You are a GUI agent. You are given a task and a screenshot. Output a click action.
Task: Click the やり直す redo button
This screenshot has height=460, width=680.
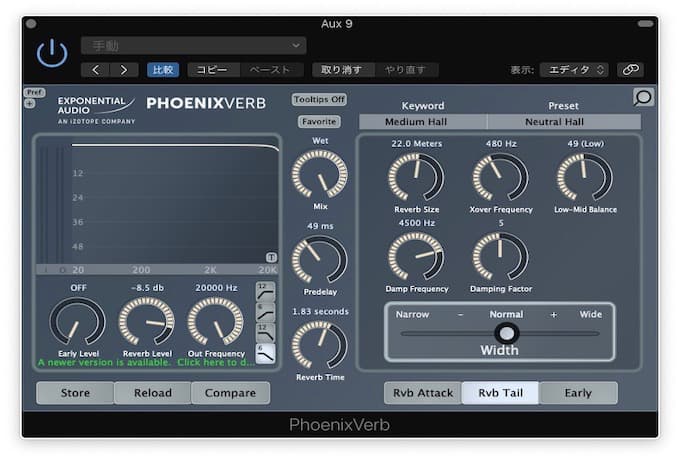point(406,70)
